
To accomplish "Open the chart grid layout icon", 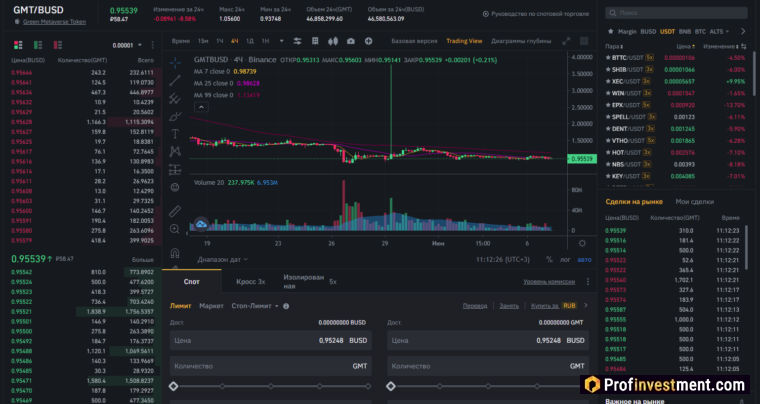I will 315,41.
